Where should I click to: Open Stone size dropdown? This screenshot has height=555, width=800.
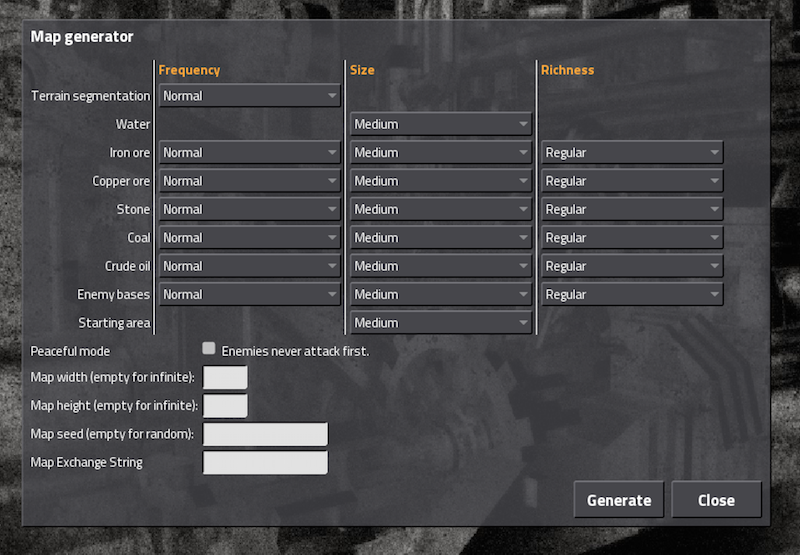441,209
